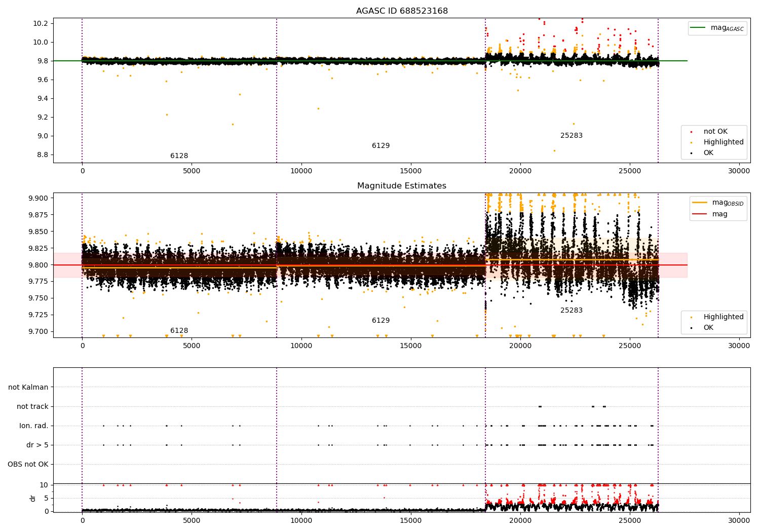Screen dimensions: 760x532
Task: Click the '25283' label in the Magnitude Estimates plot
Action: [572, 311]
